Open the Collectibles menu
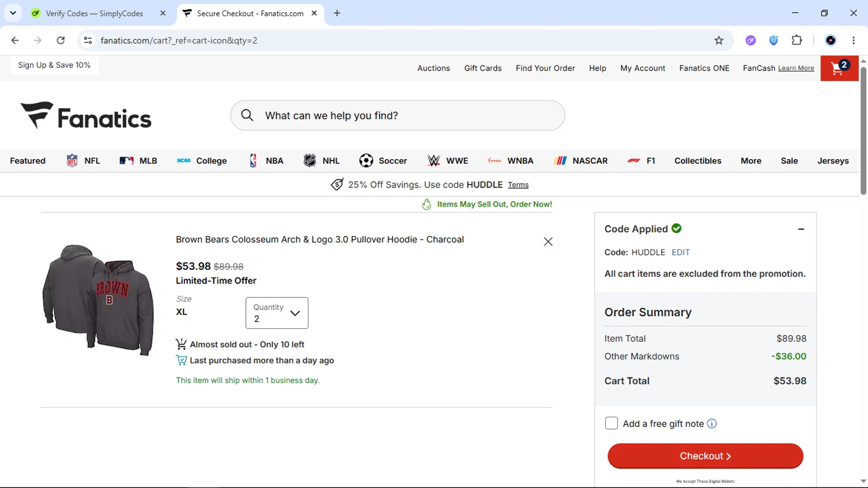The width and height of the screenshot is (868, 488). pos(698,161)
